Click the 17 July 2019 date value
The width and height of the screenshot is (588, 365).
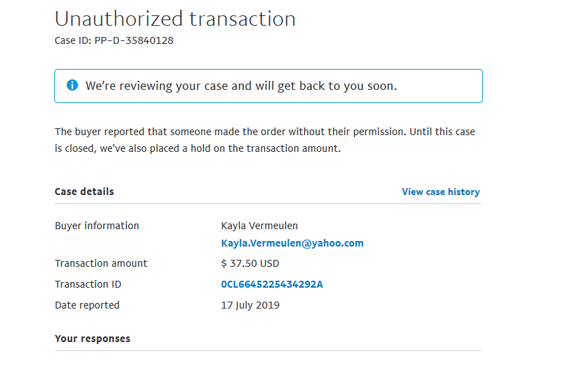[250, 305]
